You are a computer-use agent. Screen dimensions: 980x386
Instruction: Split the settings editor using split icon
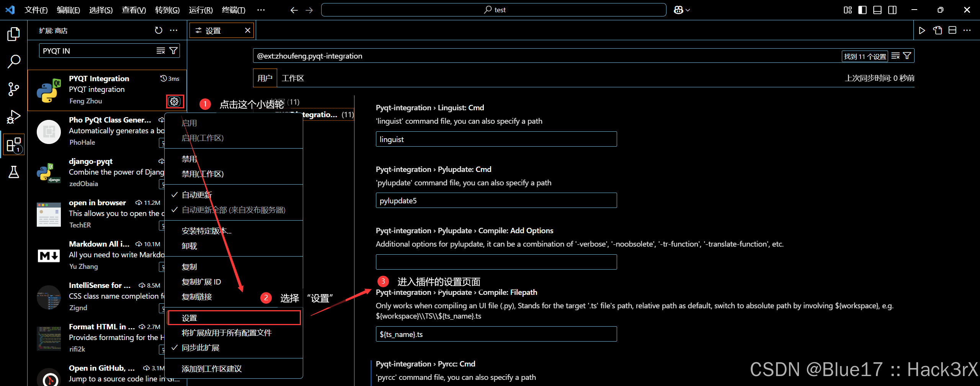[x=952, y=30]
